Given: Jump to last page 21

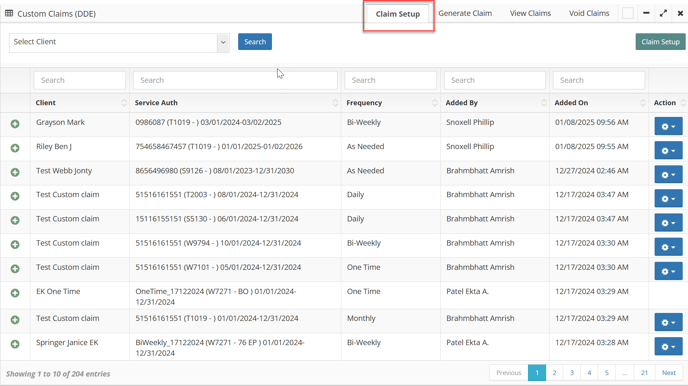Looking at the screenshot, I should (x=644, y=373).
